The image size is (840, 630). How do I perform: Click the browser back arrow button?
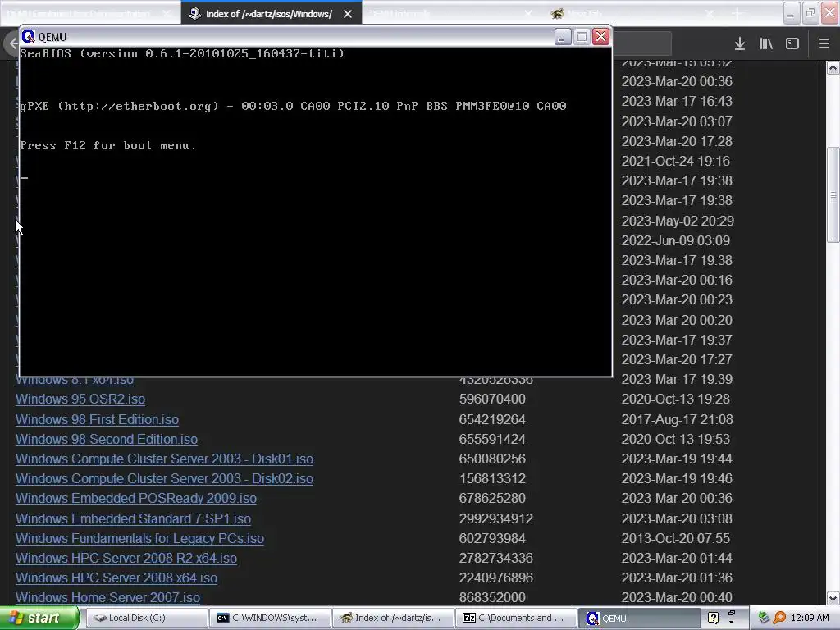[11, 43]
